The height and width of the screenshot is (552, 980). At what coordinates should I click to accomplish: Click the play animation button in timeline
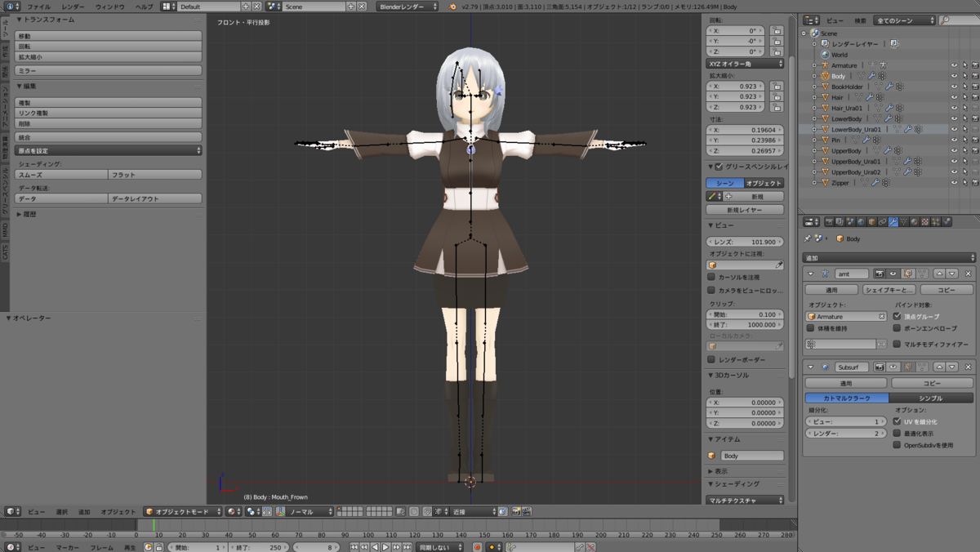385,547
